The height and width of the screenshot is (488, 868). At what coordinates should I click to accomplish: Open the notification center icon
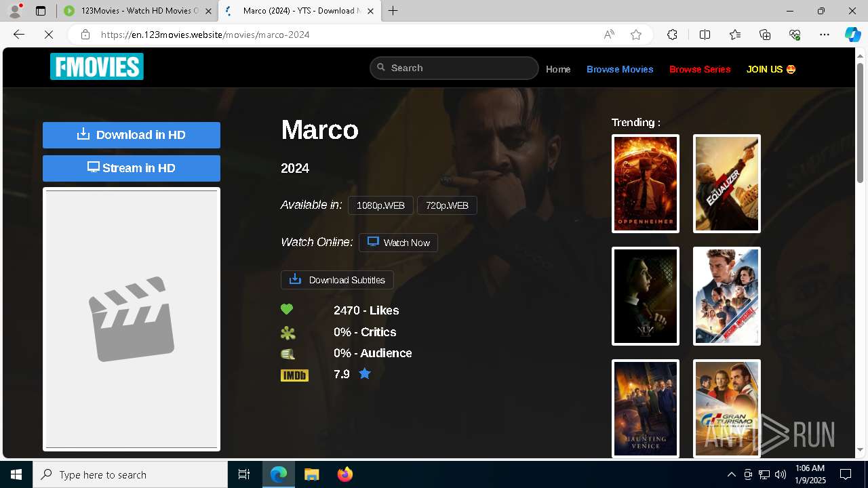click(x=846, y=474)
